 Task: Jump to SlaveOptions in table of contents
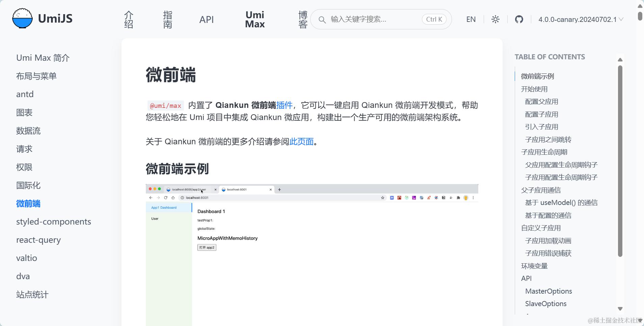(546, 304)
